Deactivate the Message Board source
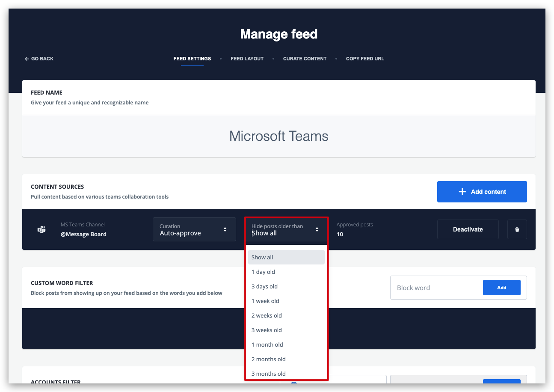This screenshot has height=392, width=554. point(468,229)
